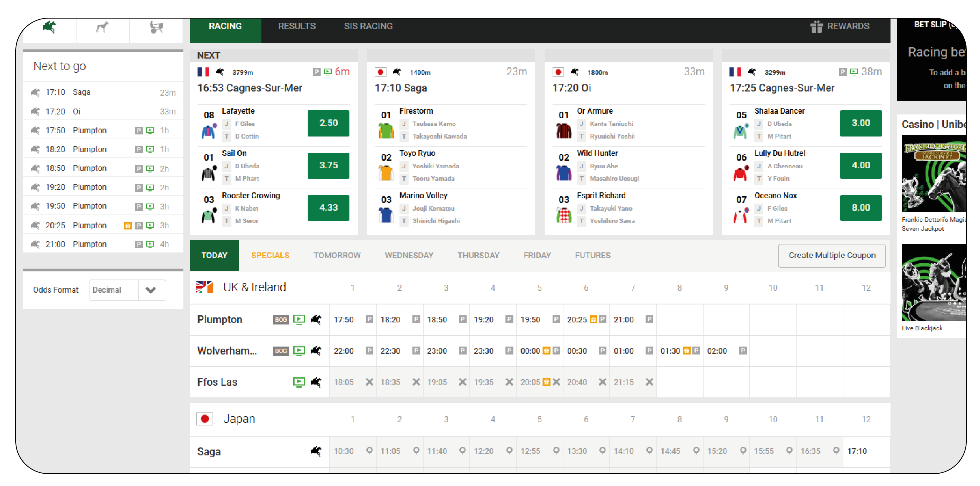The width and height of the screenshot is (980, 486).
Task: Open Saga 10:30 race result
Action: [x=353, y=451]
